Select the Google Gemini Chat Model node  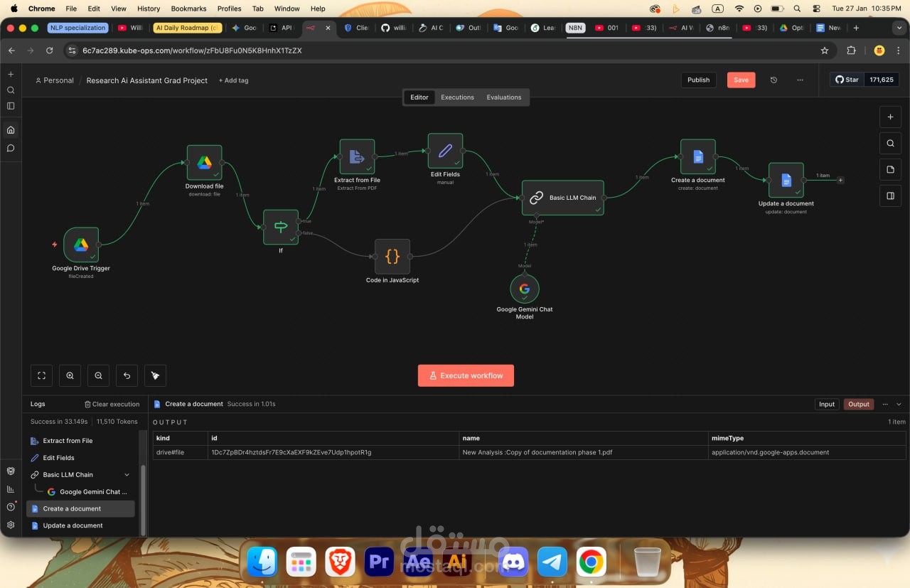(x=525, y=289)
